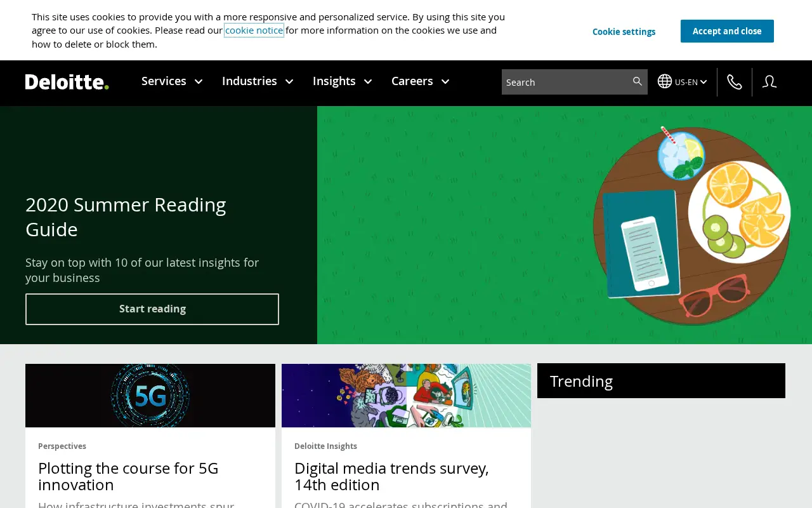Click the summer reading hero illustration
This screenshot has width=812, height=508.
click(x=565, y=225)
